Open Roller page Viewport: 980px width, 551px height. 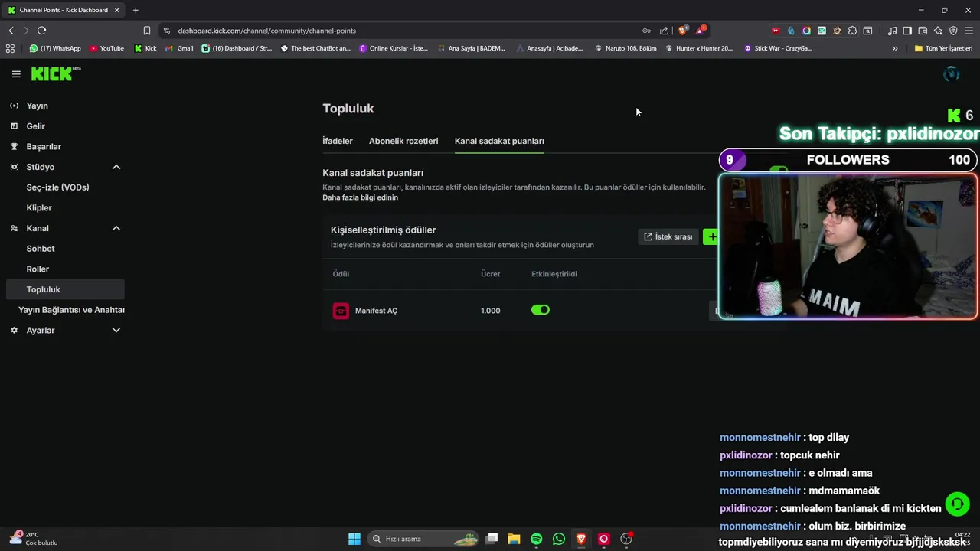point(38,269)
